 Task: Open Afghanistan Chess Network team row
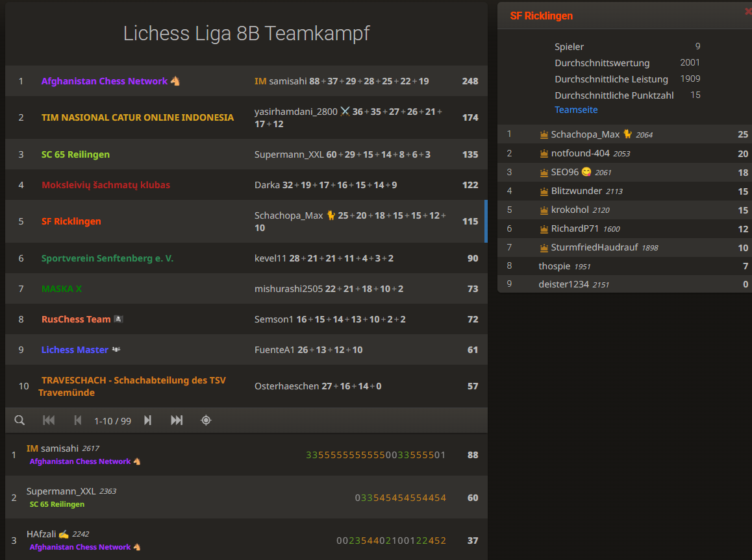(246, 81)
